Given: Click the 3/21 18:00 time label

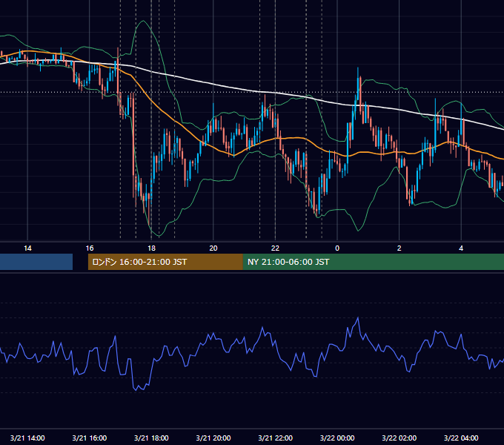Looking at the screenshot, I should point(151,438).
